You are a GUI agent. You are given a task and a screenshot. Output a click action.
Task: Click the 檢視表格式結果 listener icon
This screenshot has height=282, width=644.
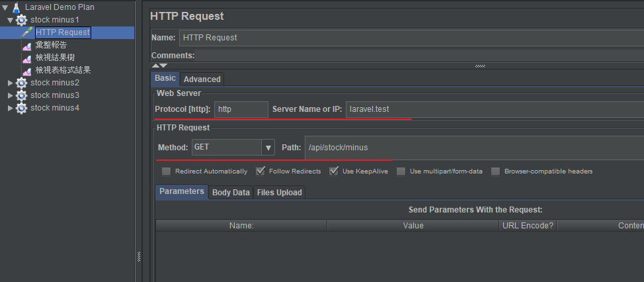27,70
